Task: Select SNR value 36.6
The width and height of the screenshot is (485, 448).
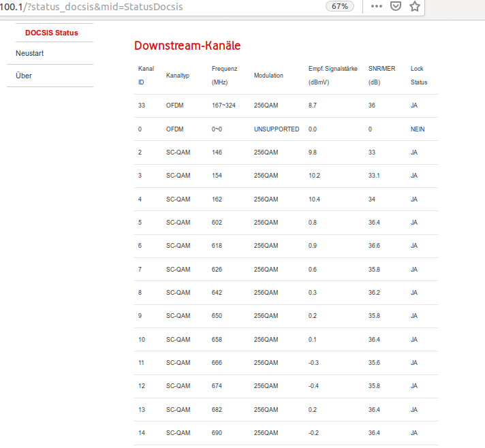Action: [x=374, y=246]
